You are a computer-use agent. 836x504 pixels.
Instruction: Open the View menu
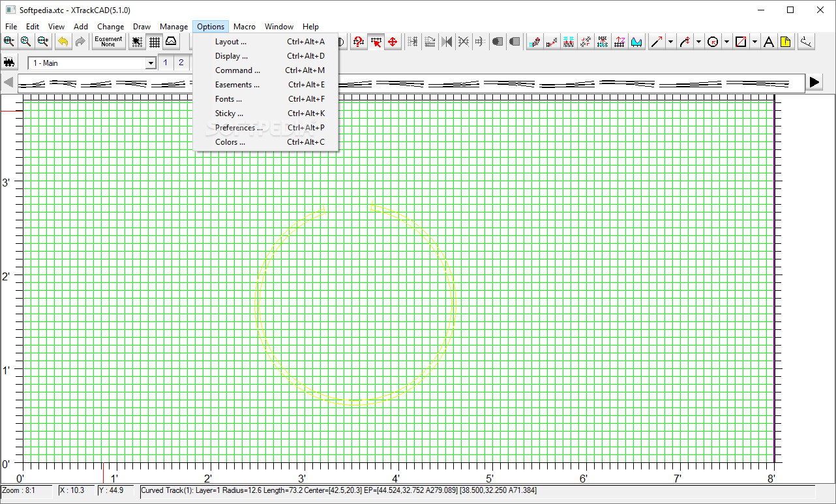pyautogui.click(x=57, y=27)
